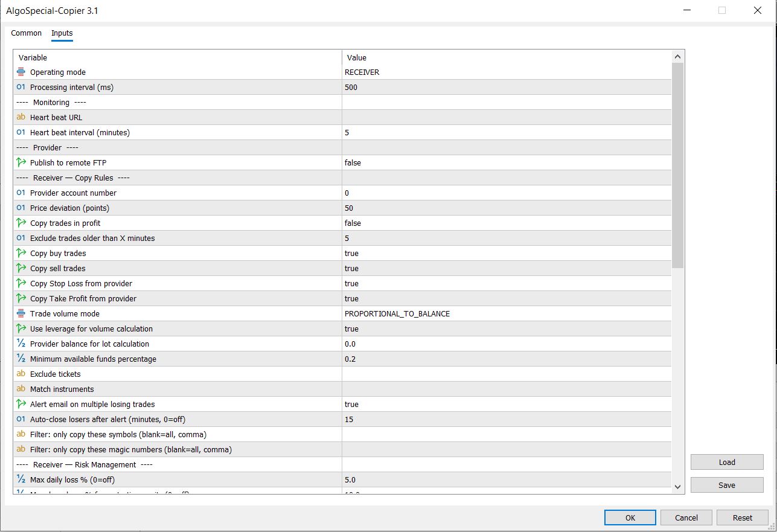Click the enum icon beside Operating mode

21,72
